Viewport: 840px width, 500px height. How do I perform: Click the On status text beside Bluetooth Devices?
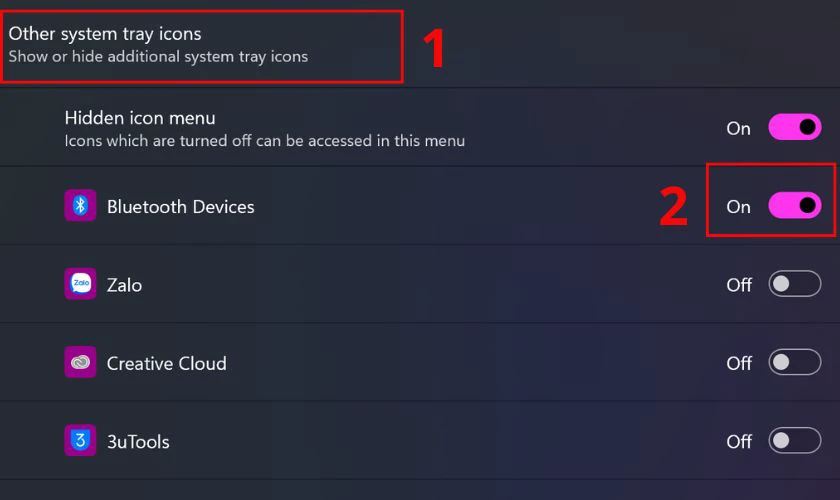[x=738, y=207]
